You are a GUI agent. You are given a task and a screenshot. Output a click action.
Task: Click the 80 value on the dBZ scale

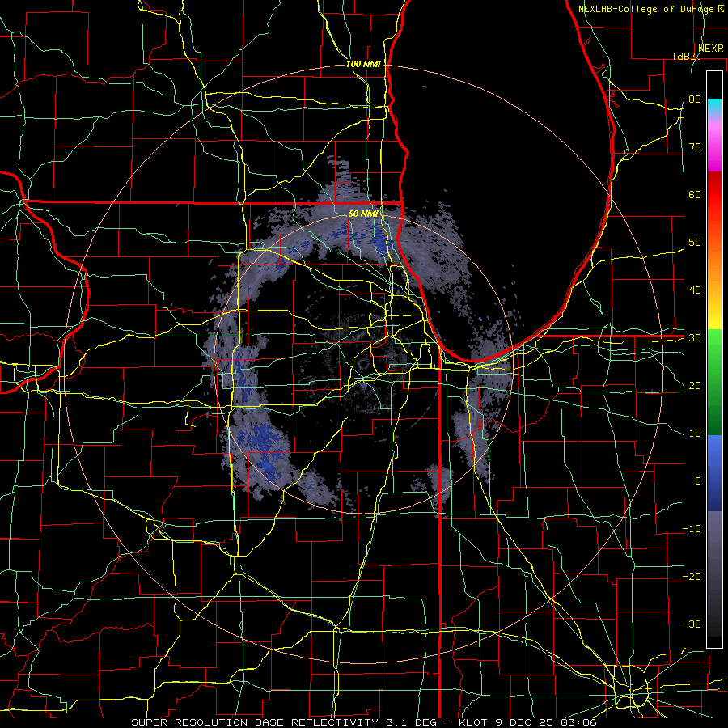tap(695, 99)
